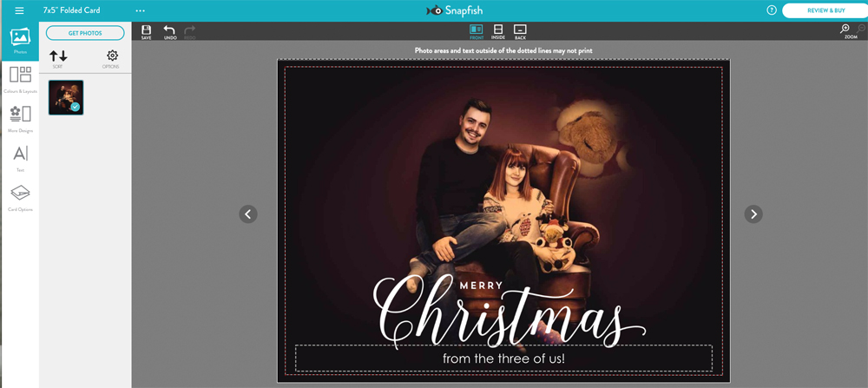Image resolution: width=868 pixels, height=388 pixels.
Task: Open Colours & Layouts panel
Action: (20, 78)
